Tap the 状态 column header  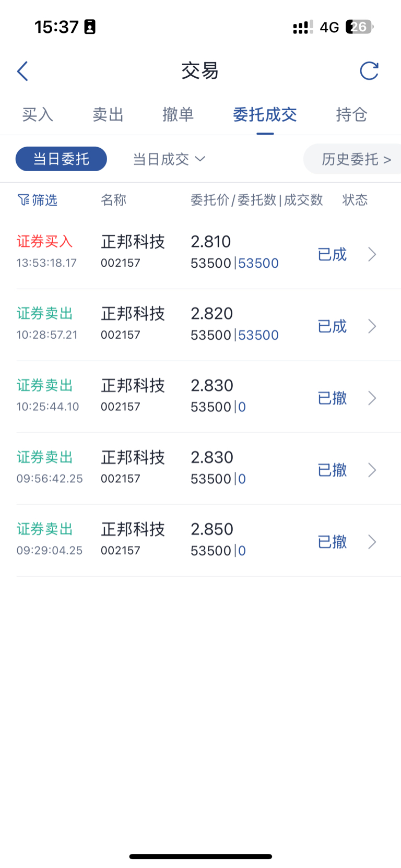(x=355, y=200)
